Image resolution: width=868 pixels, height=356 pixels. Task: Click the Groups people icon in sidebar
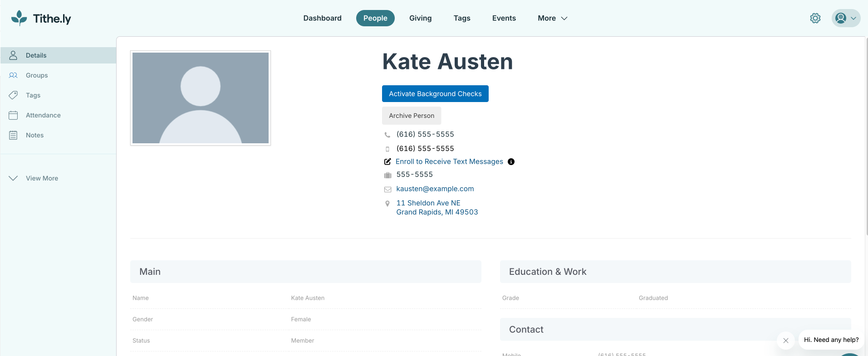[x=13, y=75]
